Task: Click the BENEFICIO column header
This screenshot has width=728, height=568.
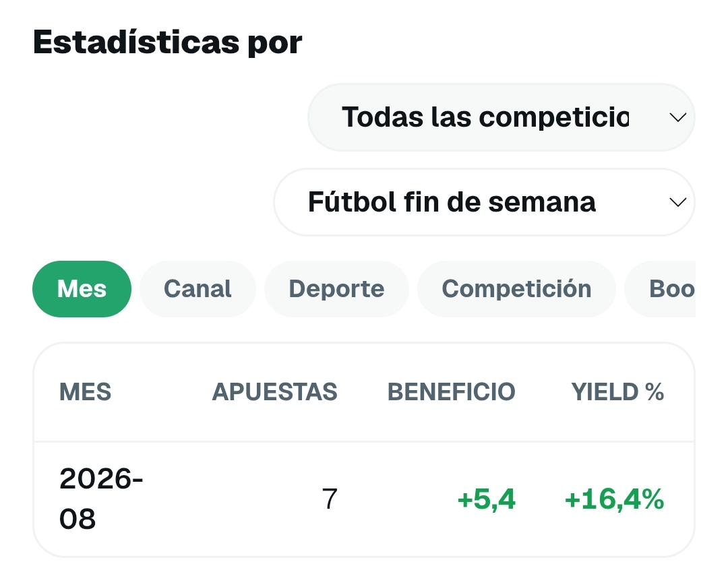Action: 451,392
